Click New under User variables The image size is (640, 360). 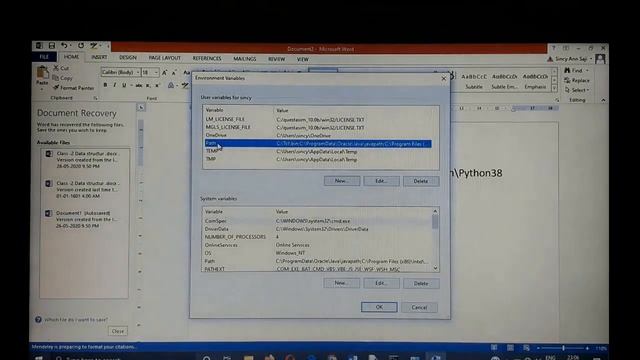[x=342, y=181]
